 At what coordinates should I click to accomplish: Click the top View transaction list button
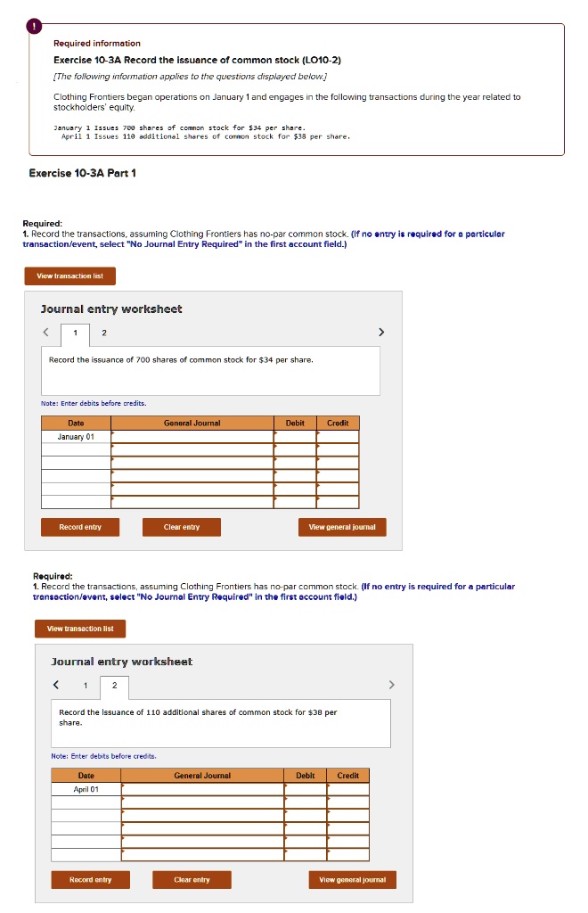[x=70, y=276]
